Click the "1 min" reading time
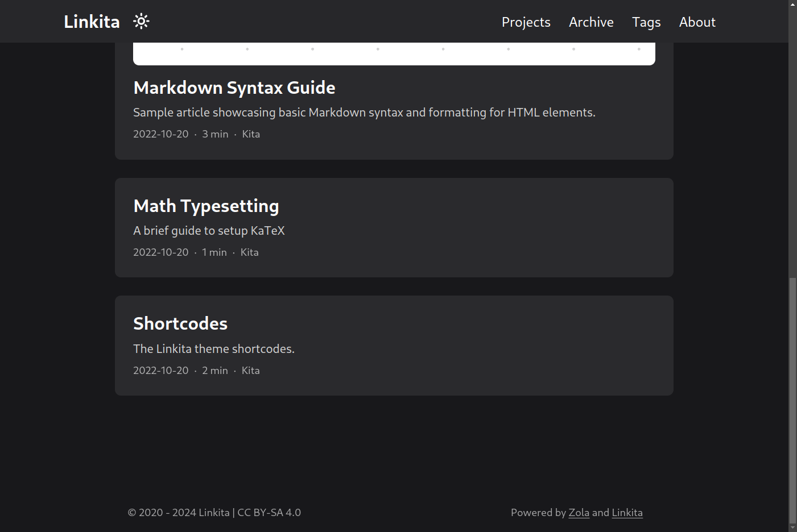 tap(214, 252)
